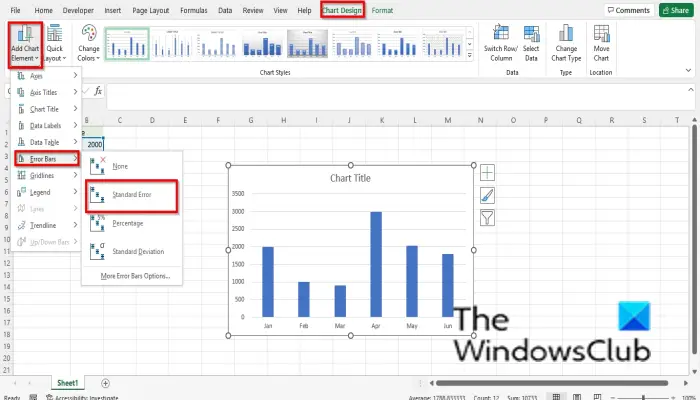Click the Jan bar in the chart

point(268,282)
